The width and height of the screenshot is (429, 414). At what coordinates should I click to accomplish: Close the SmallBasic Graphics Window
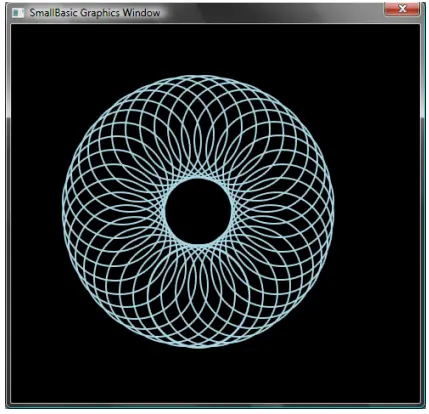[402, 9]
